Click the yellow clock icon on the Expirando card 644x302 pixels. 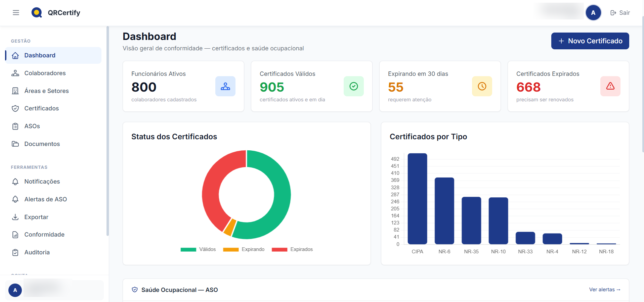[x=482, y=86]
